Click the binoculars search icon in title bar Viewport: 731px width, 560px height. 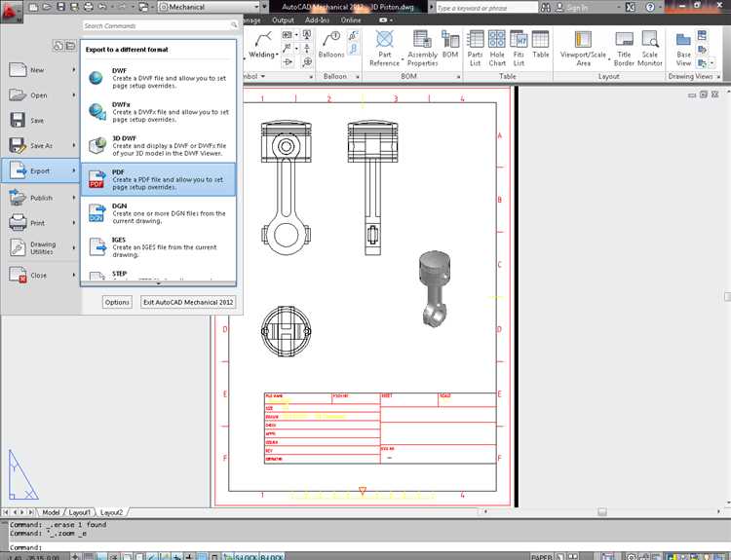pos(545,8)
